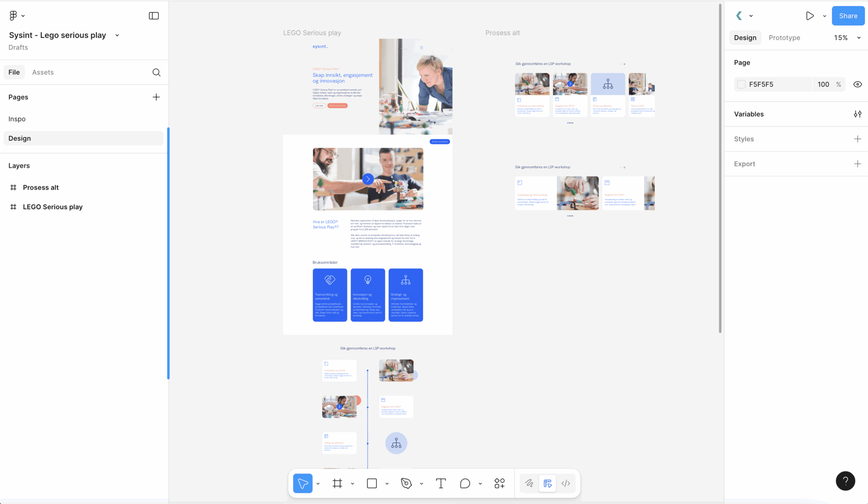Switch to the Prototype tab

[x=784, y=37]
